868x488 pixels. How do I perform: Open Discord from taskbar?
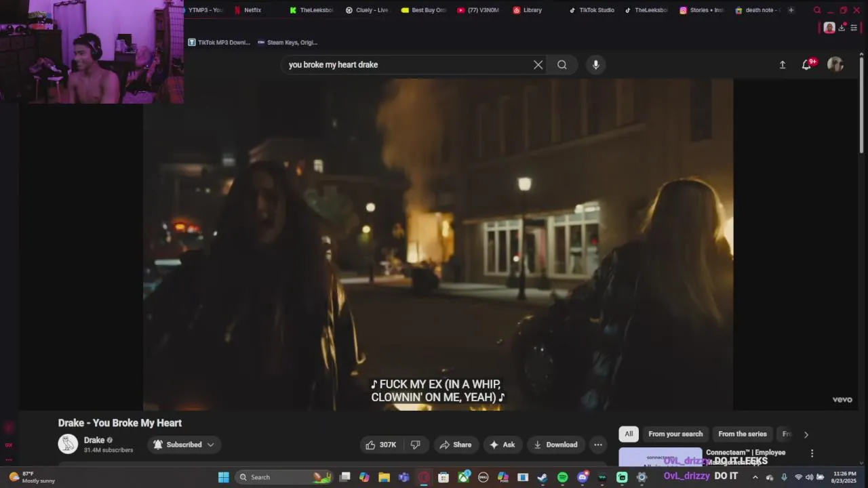coord(582,477)
